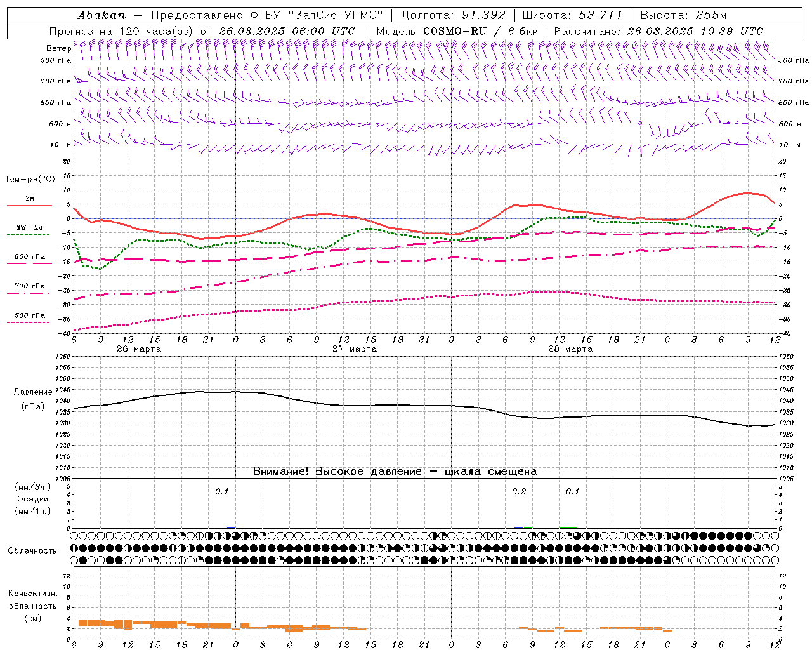This screenshot has height=650, width=812.
Task: Click the green dashed legend line under "Td 2м"
Action: 29,234
